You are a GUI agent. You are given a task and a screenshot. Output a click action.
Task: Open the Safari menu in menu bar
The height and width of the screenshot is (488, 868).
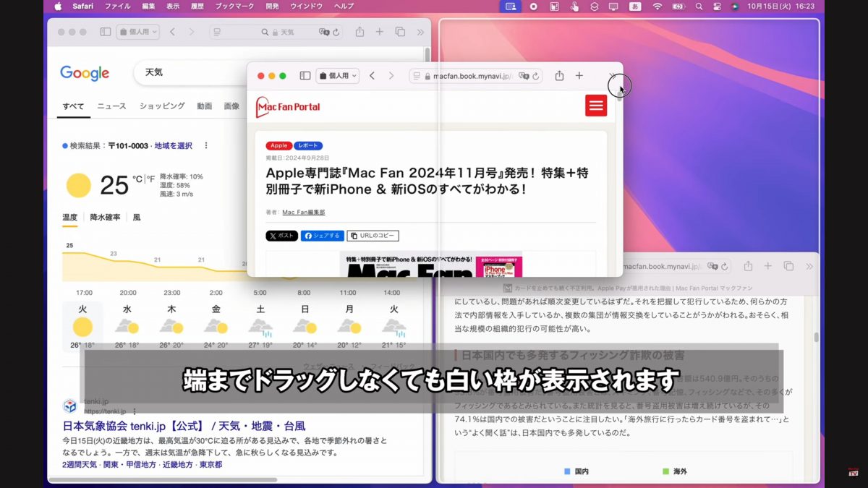click(82, 6)
